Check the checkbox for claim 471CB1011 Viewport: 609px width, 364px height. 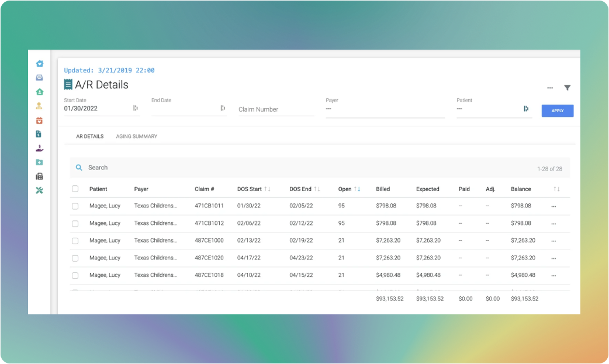coord(75,206)
